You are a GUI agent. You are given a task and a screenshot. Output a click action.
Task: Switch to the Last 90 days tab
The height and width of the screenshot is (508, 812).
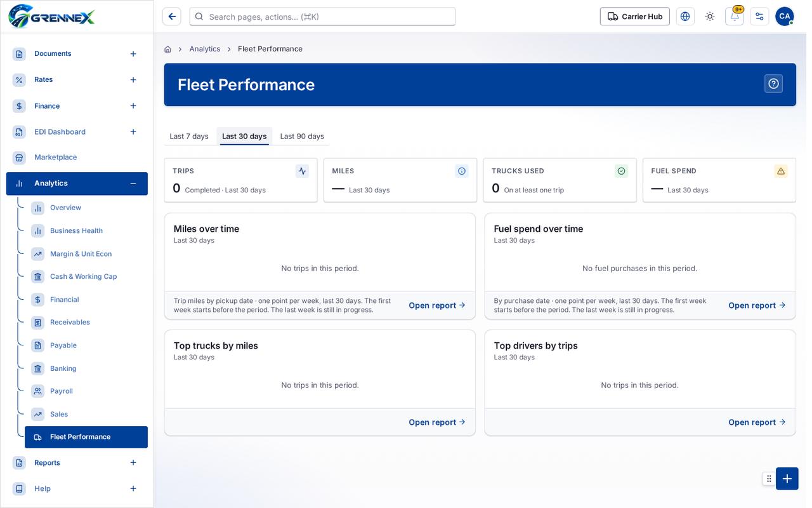pyautogui.click(x=302, y=136)
